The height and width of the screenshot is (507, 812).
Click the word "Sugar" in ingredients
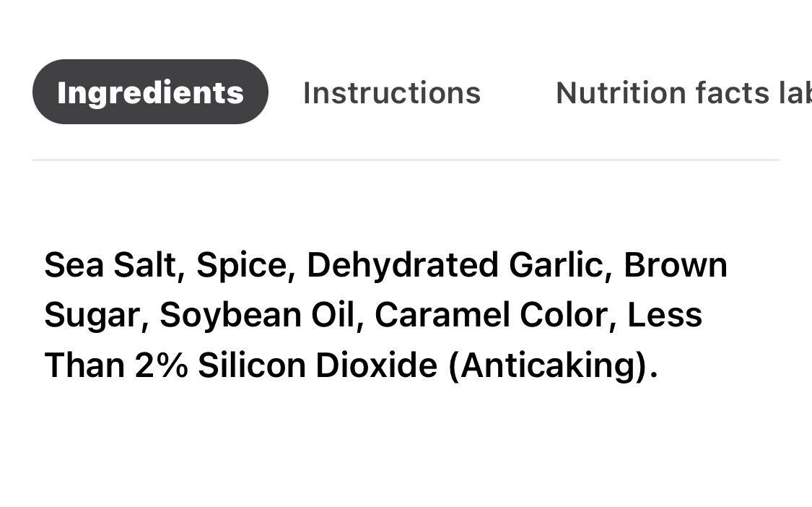coord(92,316)
